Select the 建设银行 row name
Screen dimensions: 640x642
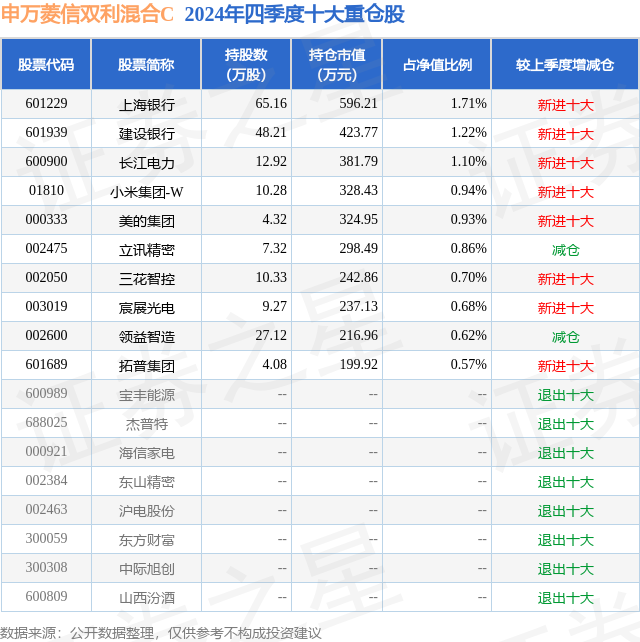point(147,134)
